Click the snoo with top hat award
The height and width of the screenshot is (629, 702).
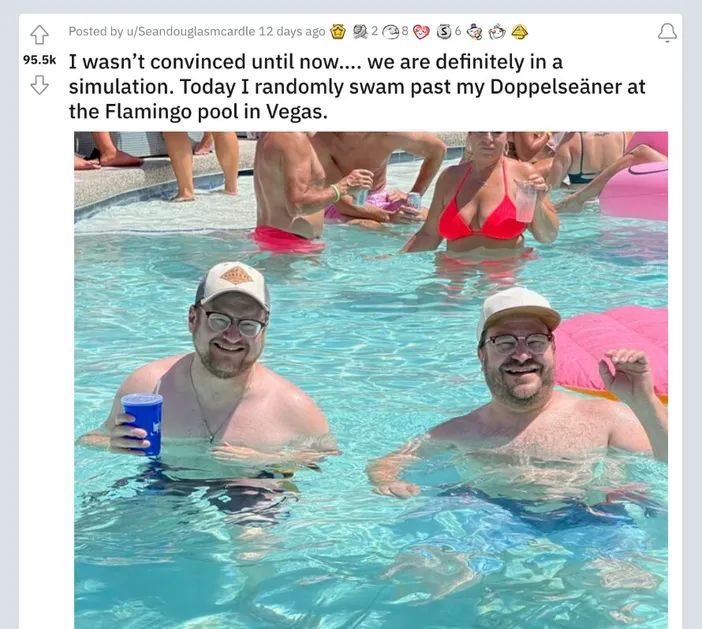pos(474,32)
